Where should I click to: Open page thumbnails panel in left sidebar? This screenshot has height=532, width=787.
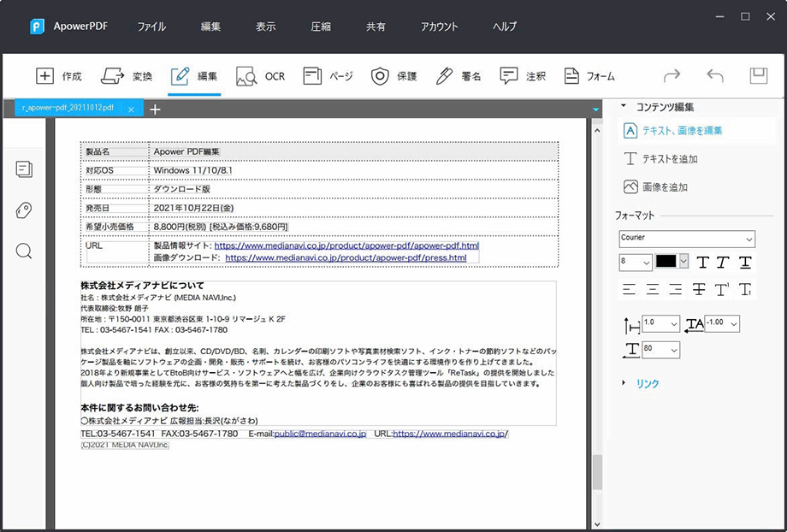pyautogui.click(x=24, y=169)
